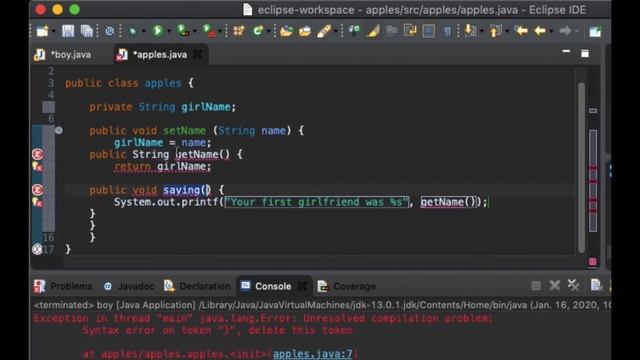
Task: Open the Run configurations dropdown arrow
Action: (x=169, y=31)
